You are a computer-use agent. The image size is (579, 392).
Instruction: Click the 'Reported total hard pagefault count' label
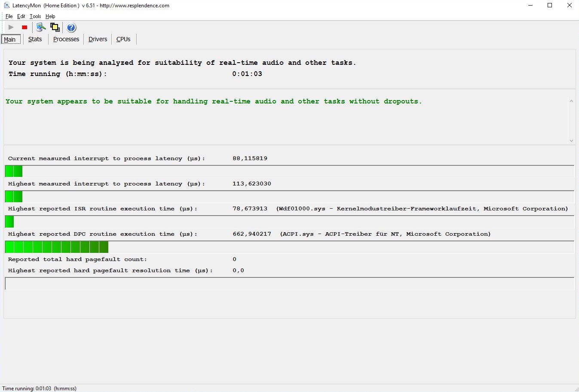tap(77, 259)
